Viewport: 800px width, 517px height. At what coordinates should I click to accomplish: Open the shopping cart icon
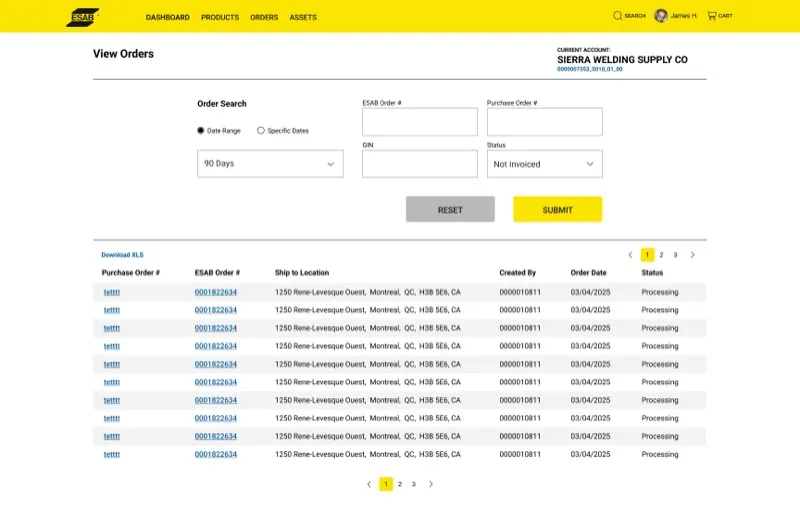[x=711, y=16]
